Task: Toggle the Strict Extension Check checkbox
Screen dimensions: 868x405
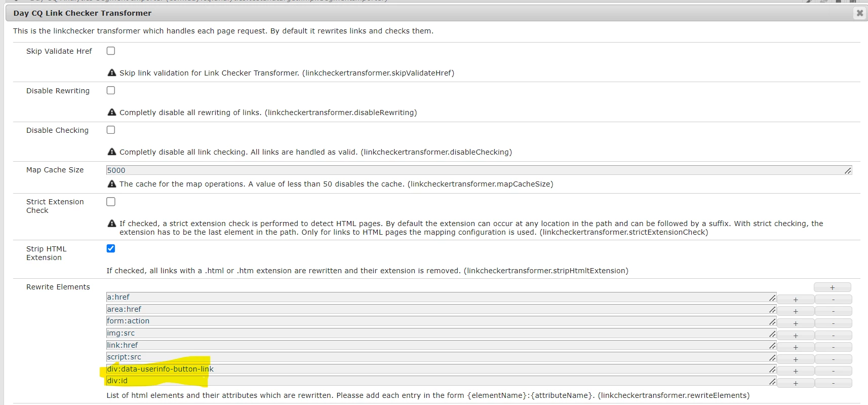Action: tap(111, 202)
